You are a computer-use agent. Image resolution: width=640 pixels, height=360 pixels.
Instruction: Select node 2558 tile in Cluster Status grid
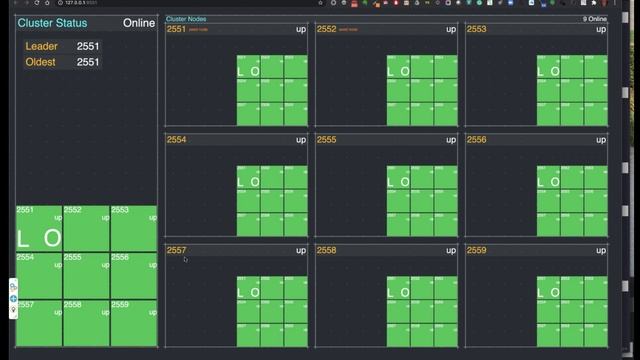click(87, 323)
